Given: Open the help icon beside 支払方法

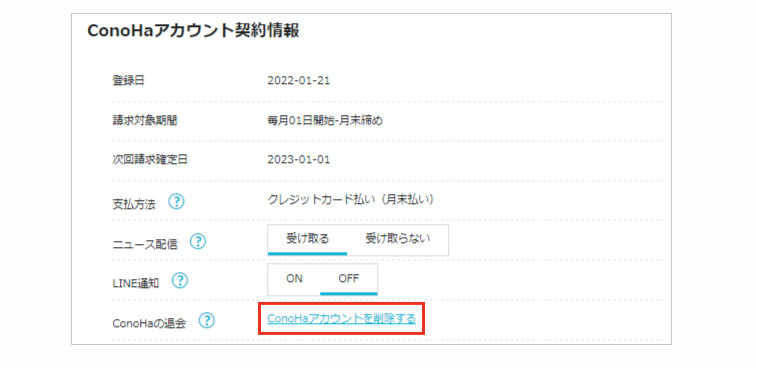Looking at the screenshot, I should 177,202.
